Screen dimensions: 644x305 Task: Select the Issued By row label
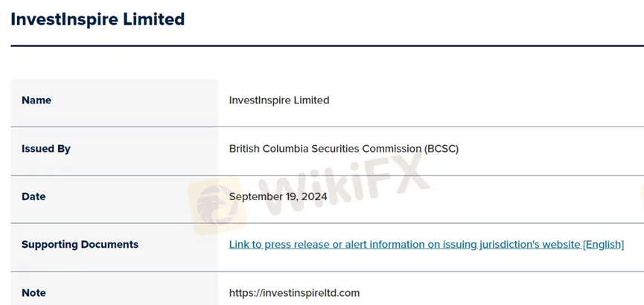click(46, 149)
